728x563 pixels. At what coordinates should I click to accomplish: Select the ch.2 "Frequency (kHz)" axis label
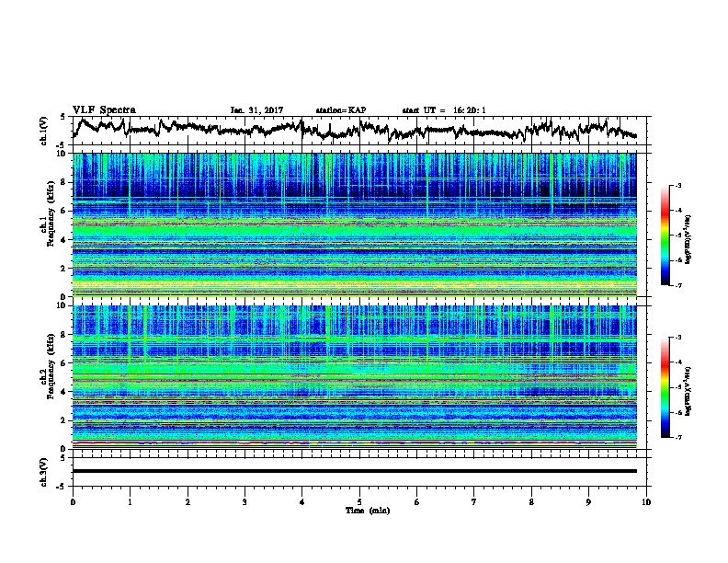pos(51,366)
